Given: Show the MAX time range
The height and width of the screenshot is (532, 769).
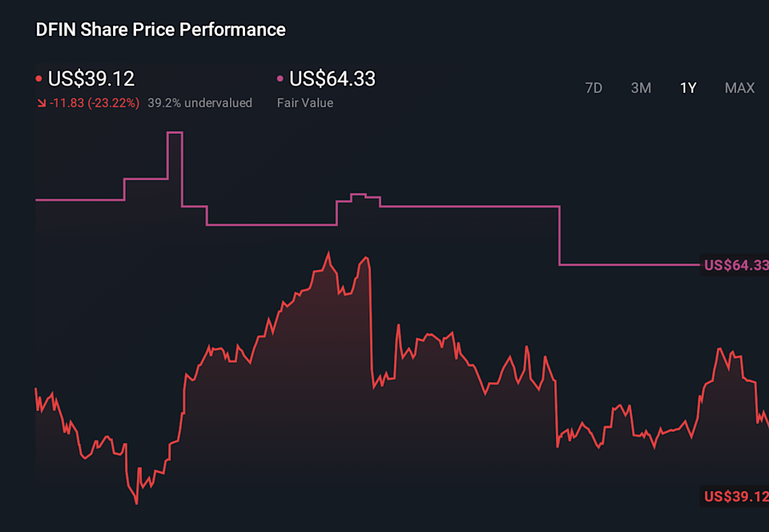Looking at the screenshot, I should click(739, 88).
